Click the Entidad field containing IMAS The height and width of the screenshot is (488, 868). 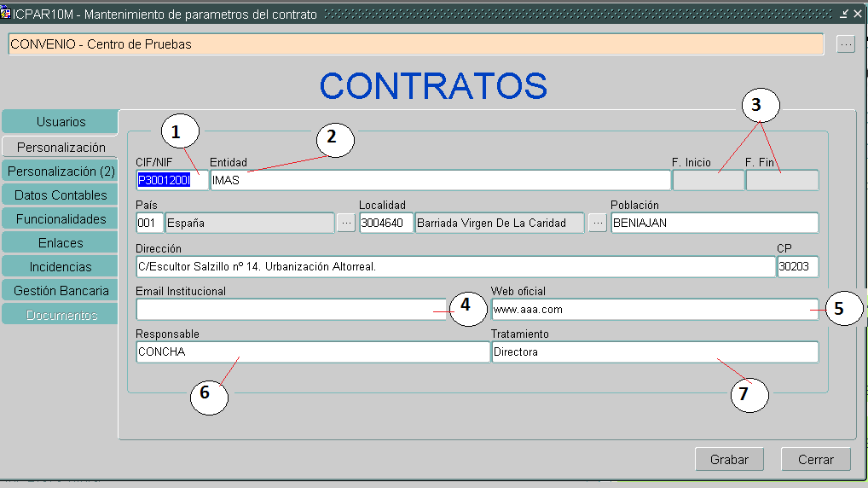tap(440, 180)
